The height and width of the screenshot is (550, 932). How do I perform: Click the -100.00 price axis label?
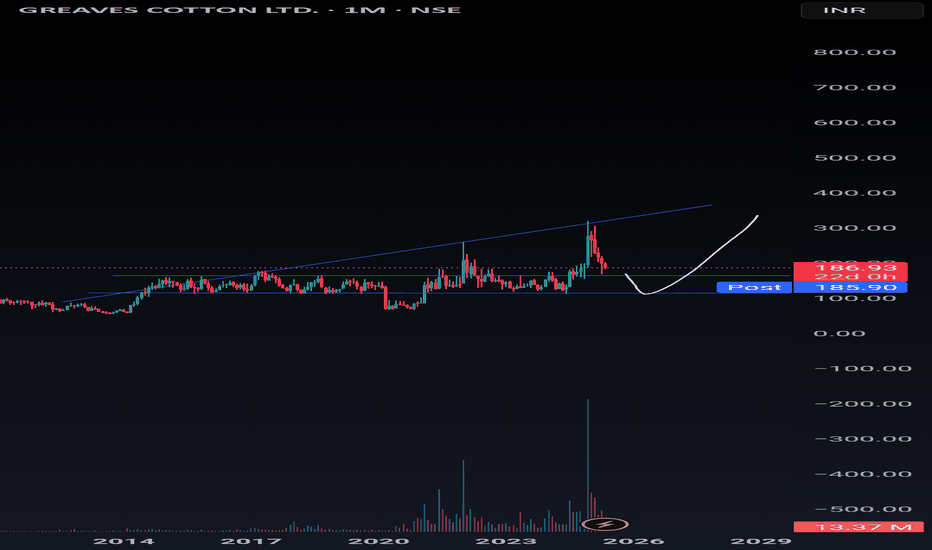(x=862, y=369)
